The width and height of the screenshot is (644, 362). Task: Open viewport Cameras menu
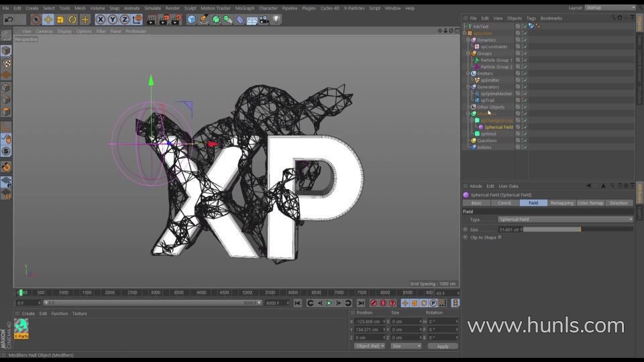coord(44,32)
